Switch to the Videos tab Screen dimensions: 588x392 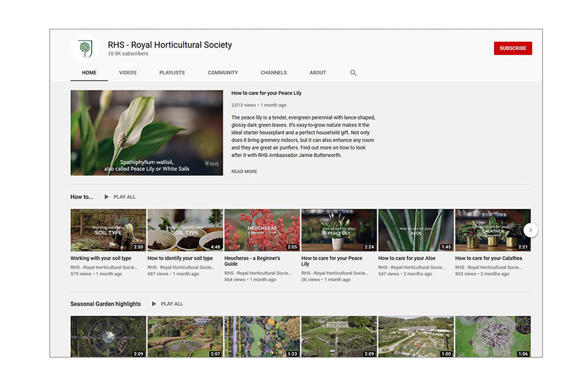click(x=128, y=73)
